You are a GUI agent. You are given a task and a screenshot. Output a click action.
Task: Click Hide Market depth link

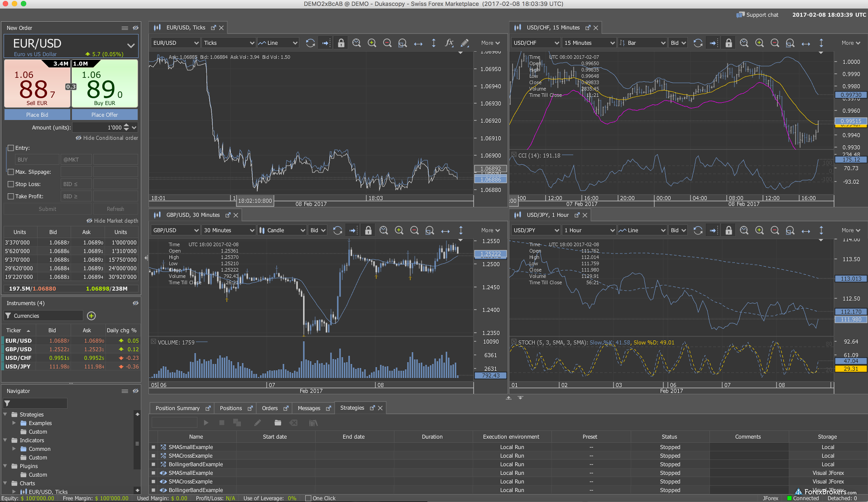(112, 221)
